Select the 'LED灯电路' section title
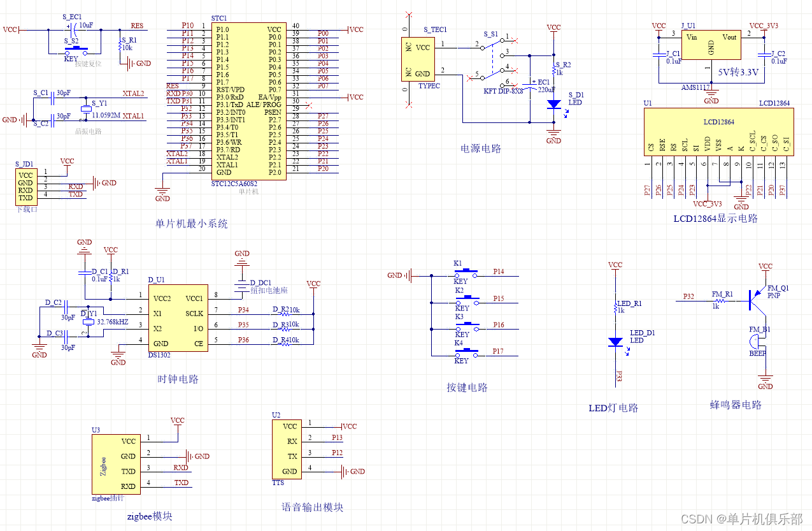 pos(613,408)
